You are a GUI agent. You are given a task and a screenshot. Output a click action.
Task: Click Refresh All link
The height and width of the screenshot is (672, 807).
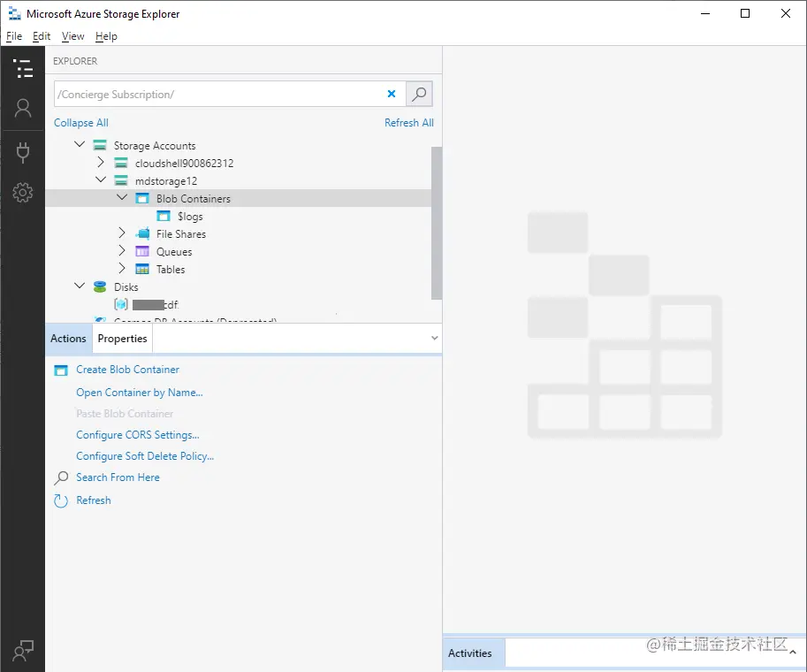tap(409, 123)
